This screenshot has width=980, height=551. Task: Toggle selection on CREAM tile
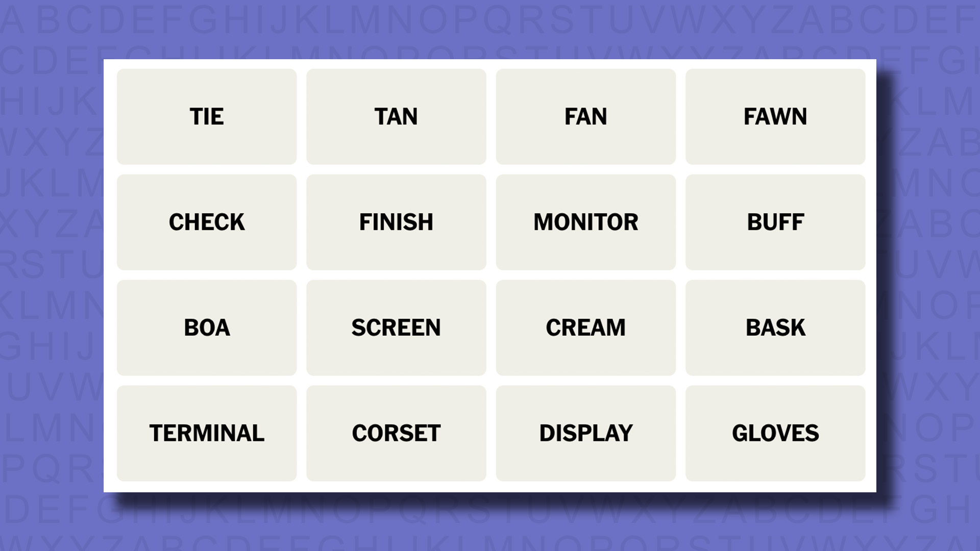pyautogui.click(x=585, y=327)
